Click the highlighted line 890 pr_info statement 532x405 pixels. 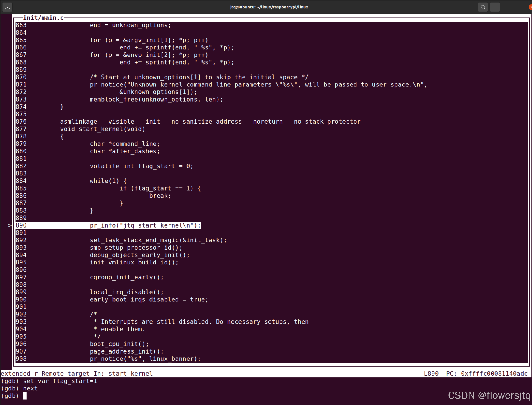tap(145, 225)
